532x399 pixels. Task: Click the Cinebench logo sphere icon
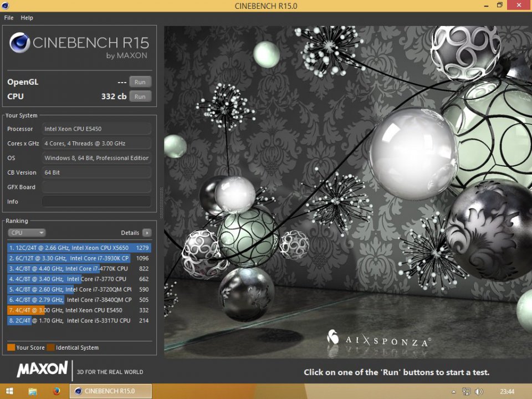[20, 43]
